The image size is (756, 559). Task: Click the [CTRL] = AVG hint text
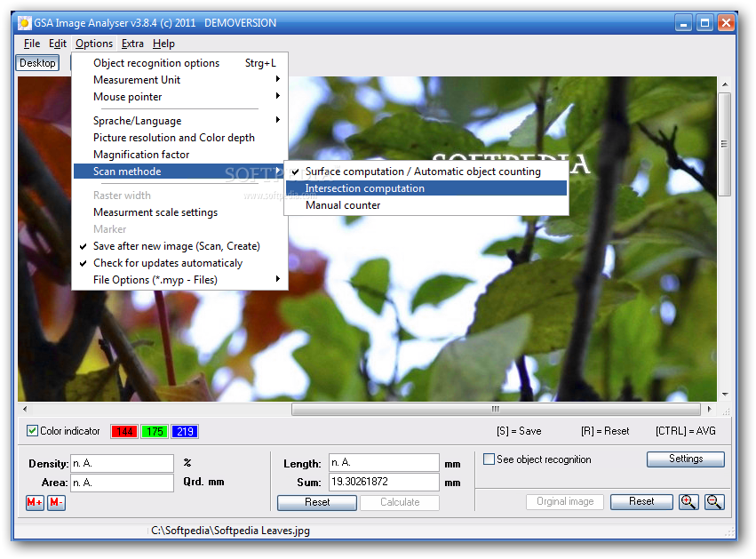(685, 431)
